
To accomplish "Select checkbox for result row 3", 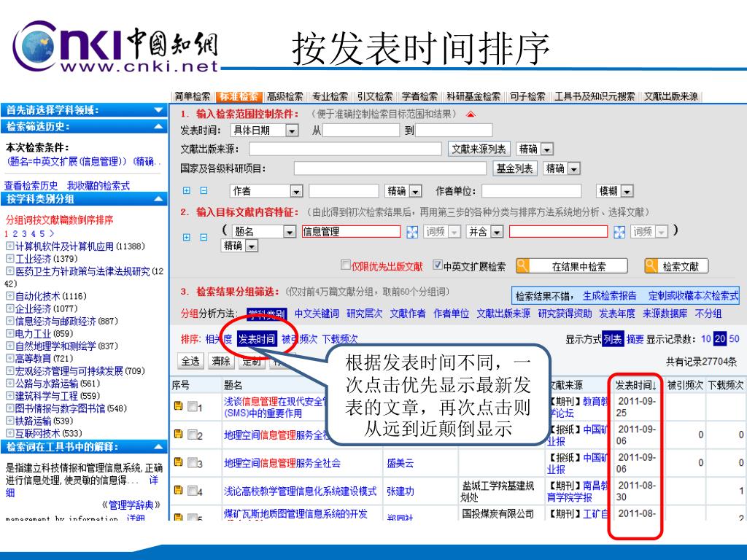I will click(193, 463).
